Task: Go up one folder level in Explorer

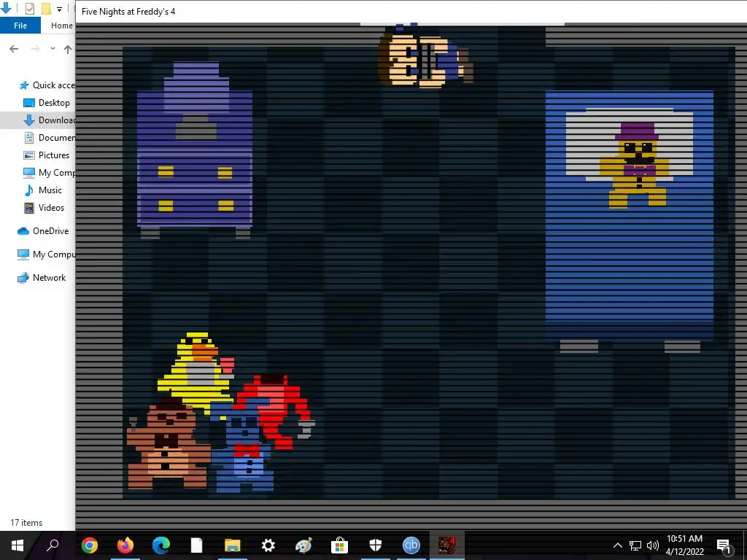Action: [68, 49]
